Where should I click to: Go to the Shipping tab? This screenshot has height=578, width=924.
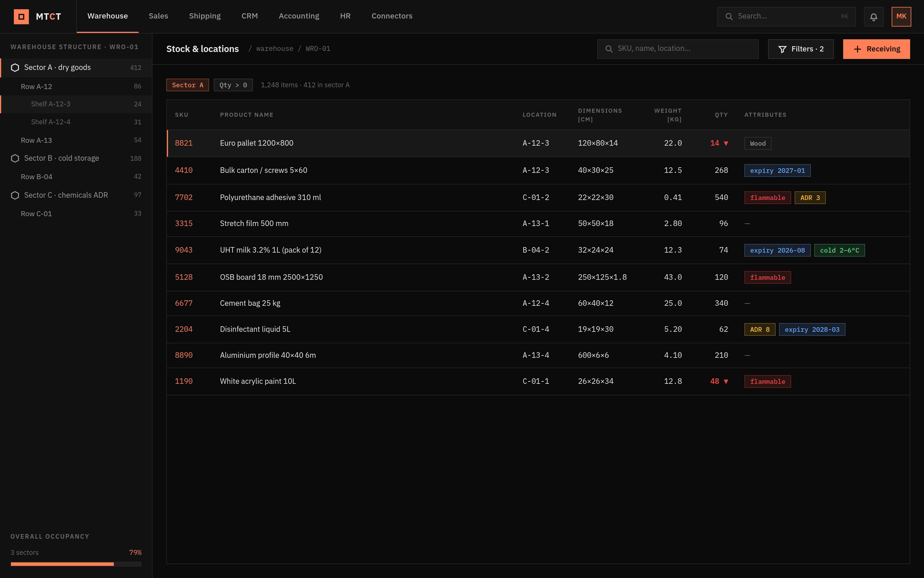(205, 16)
